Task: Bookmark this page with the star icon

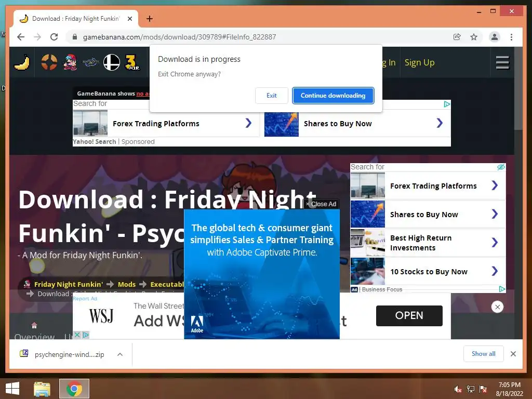Action: tap(474, 37)
